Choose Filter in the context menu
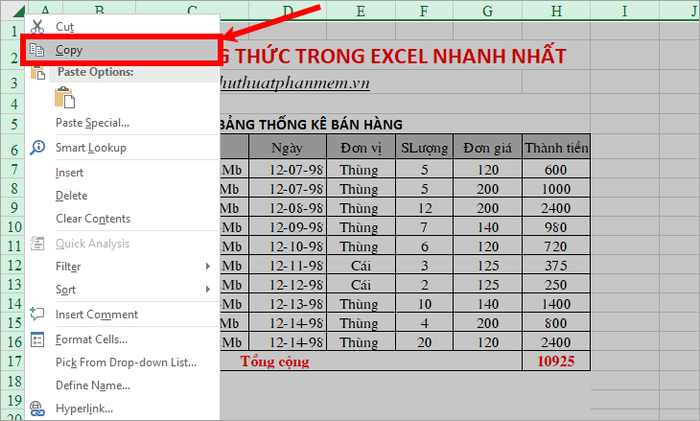This screenshot has height=421, width=700. (122, 267)
